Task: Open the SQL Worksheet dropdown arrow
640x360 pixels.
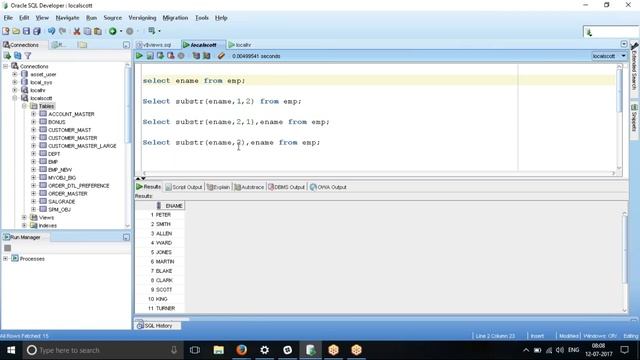Action: click(159, 31)
